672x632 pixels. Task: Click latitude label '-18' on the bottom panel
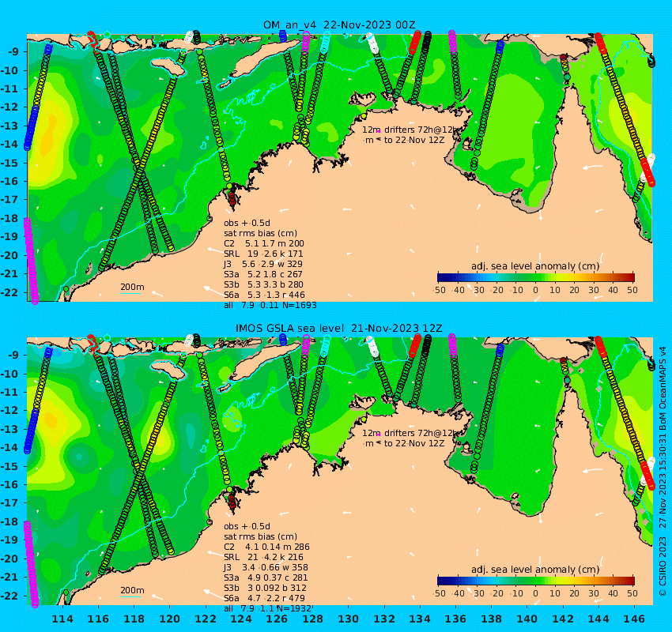(9, 521)
